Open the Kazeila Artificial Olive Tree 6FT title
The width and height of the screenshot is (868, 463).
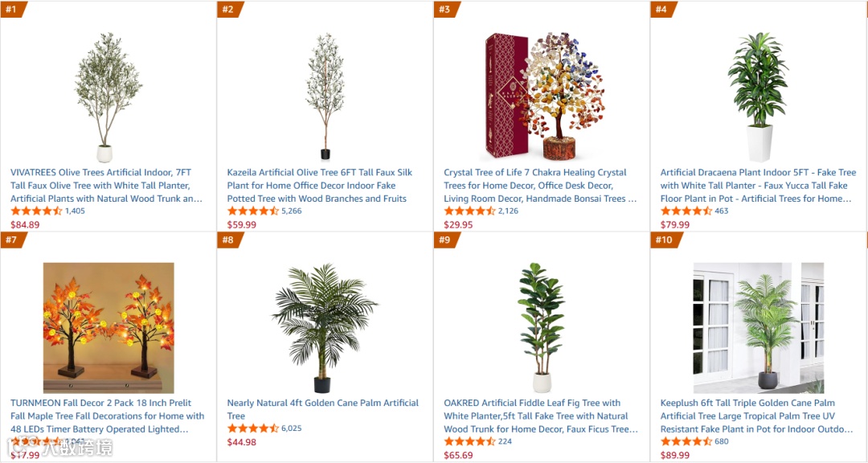click(x=319, y=186)
